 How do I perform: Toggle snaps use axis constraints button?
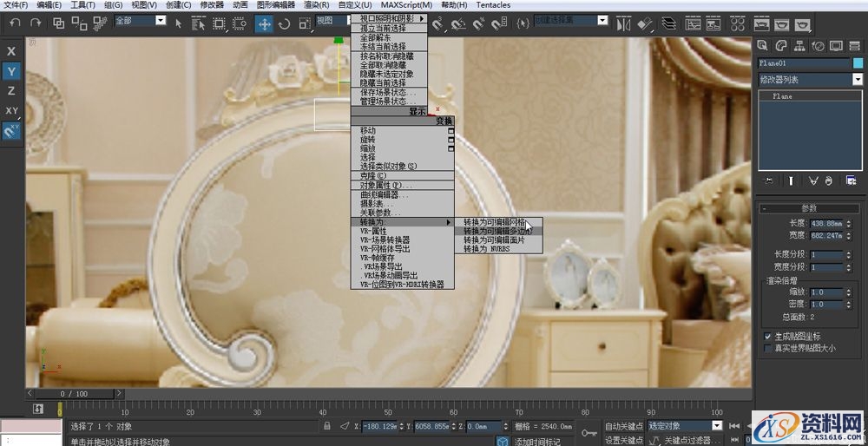[11, 131]
